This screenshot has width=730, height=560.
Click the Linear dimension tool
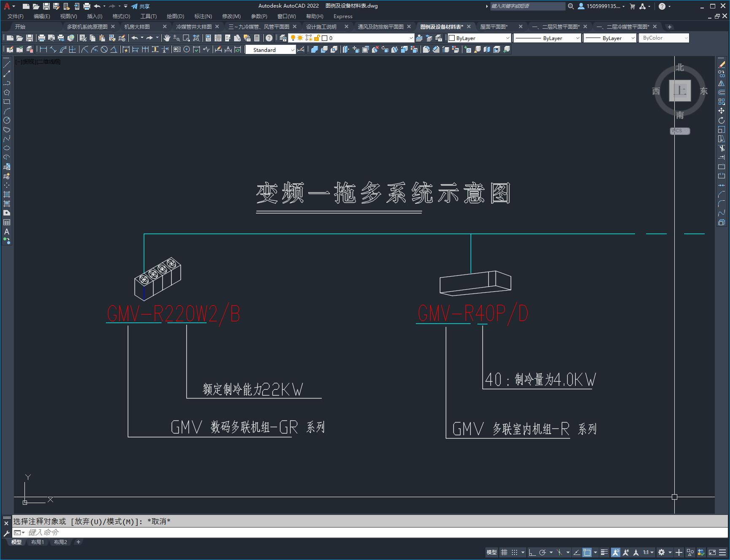pos(43,50)
